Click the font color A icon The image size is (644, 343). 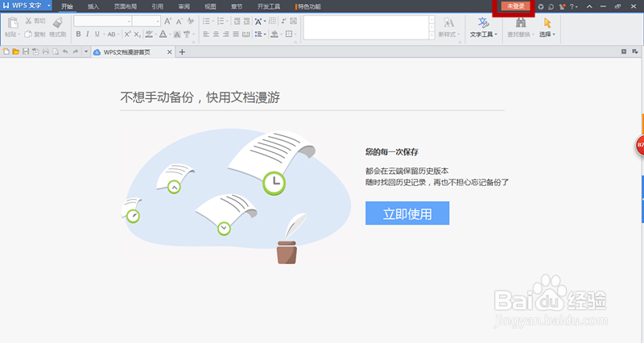click(163, 34)
